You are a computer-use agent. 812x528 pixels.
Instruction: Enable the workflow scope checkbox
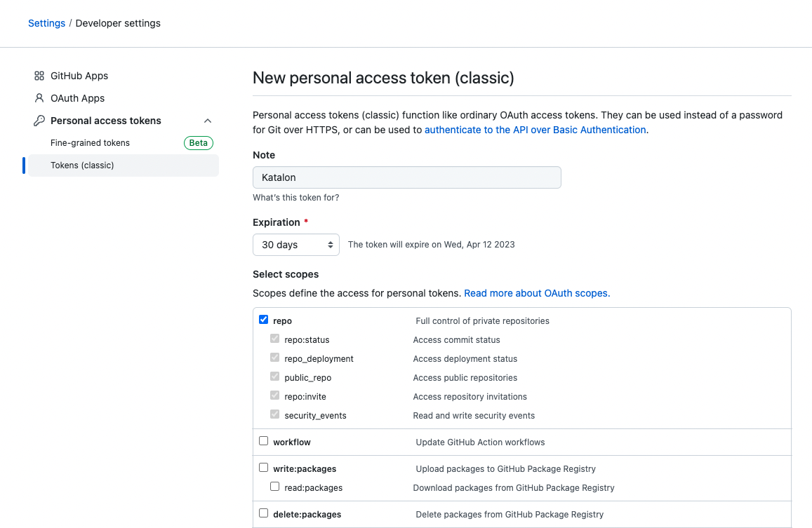[264, 441]
